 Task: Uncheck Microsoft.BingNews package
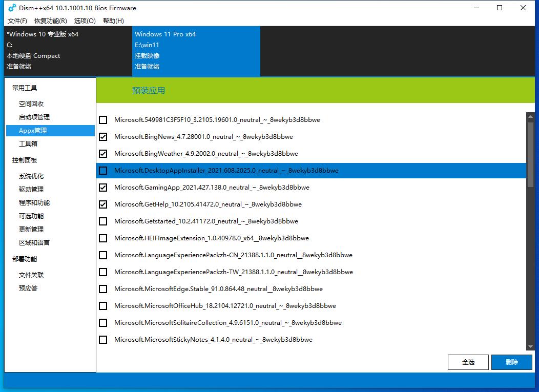tap(103, 137)
